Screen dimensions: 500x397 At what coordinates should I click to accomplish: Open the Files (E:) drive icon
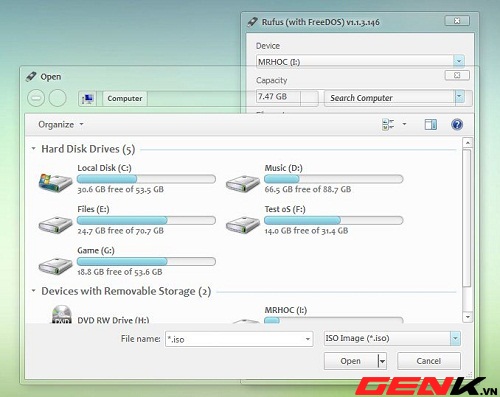(55, 224)
